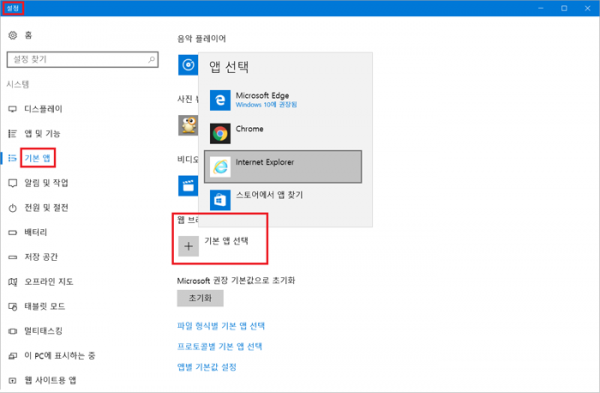Screen dimensions: 600x393
Task: Choose Chrome icon in app picker
Action: [x=220, y=134]
